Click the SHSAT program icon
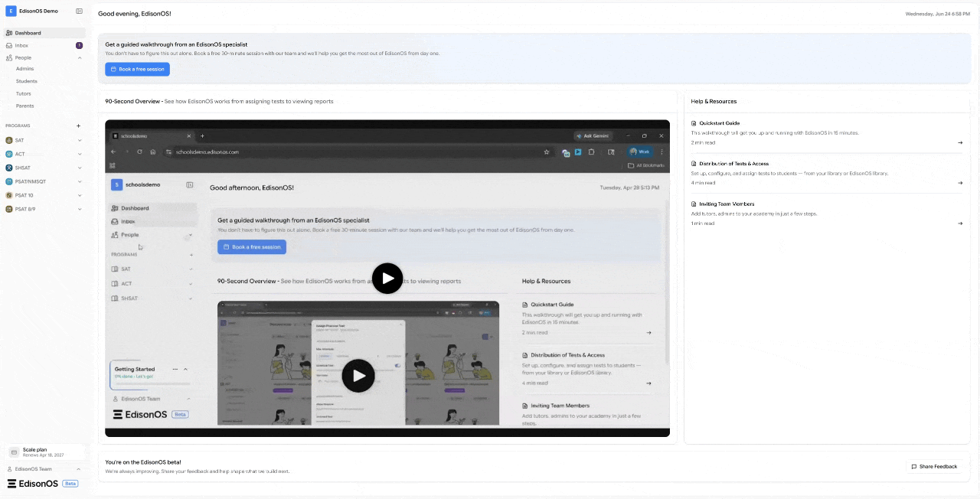980x499 pixels. pos(9,168)
